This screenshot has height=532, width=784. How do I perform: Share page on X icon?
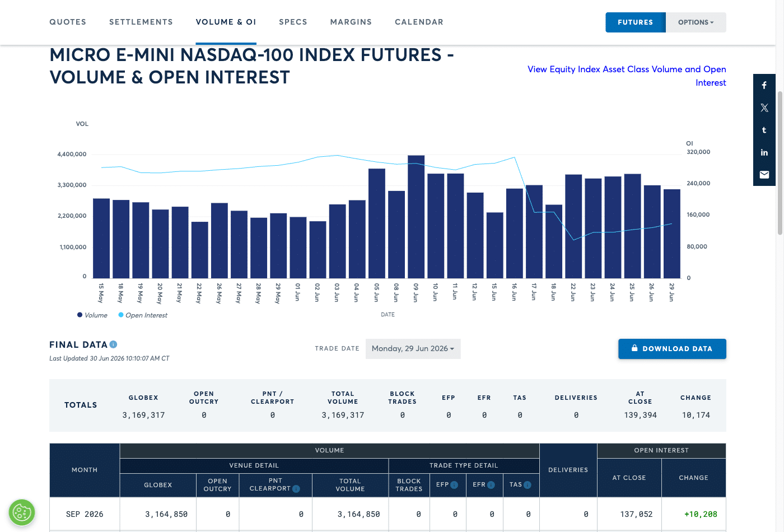pyautogui.click(x=764, y=108)
